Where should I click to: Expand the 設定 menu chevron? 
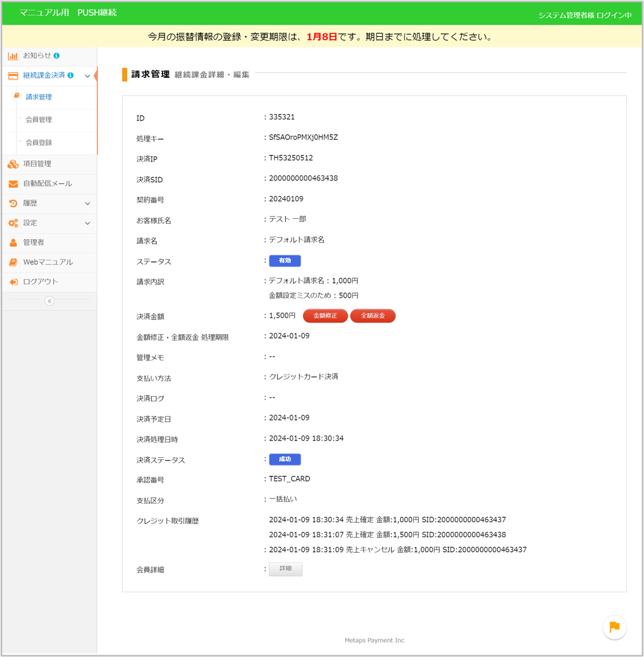click(88, 223)
